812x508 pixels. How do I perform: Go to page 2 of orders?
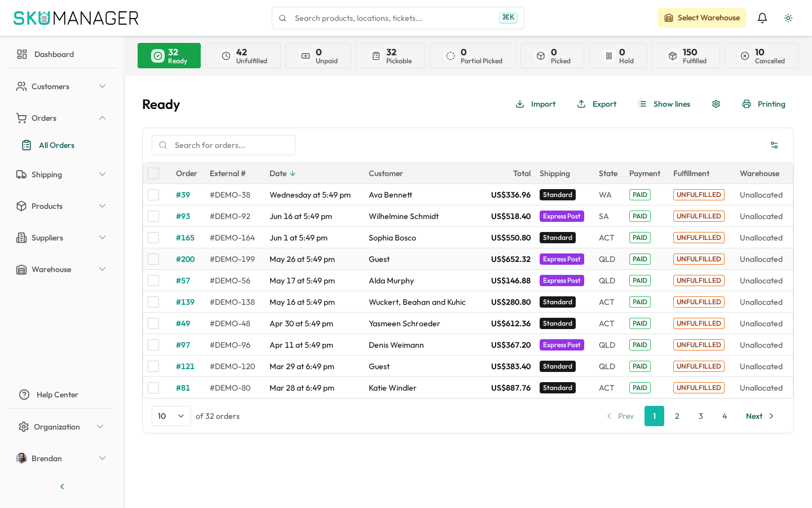point(677,416)
